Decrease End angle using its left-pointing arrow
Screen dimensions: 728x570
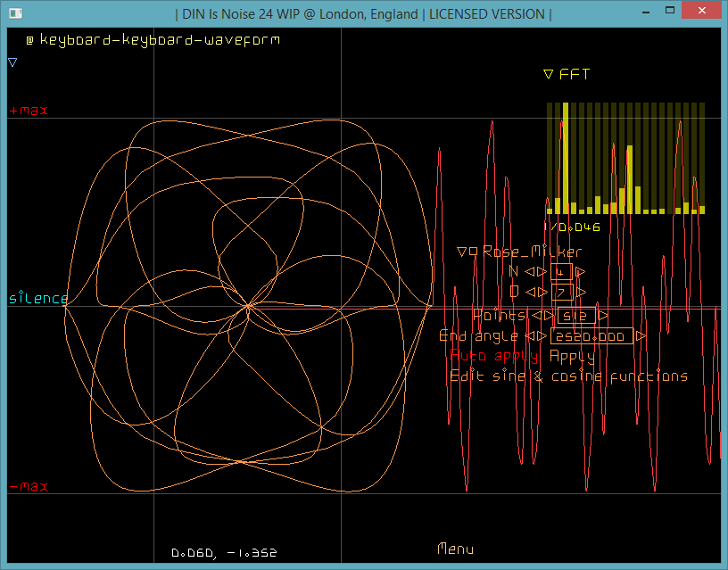[529, 336]
